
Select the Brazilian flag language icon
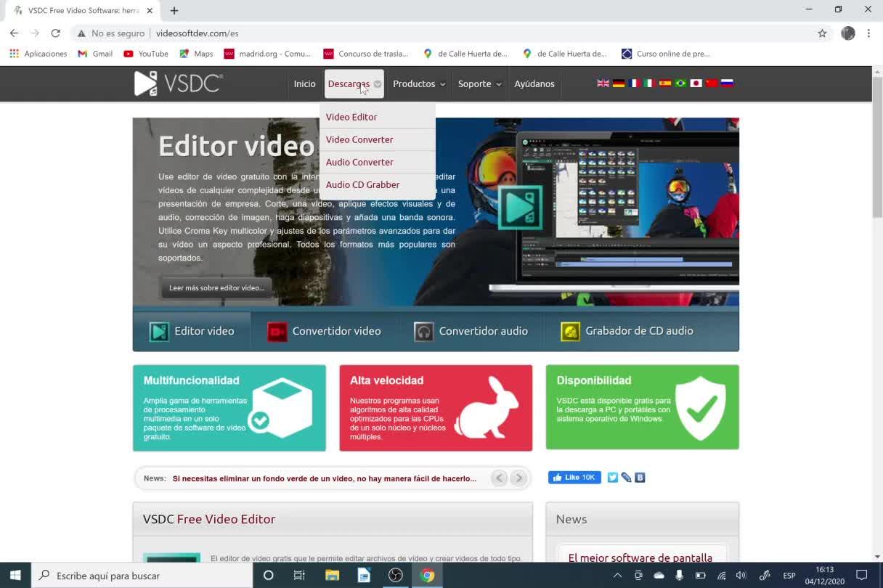[x=680, y=83]
